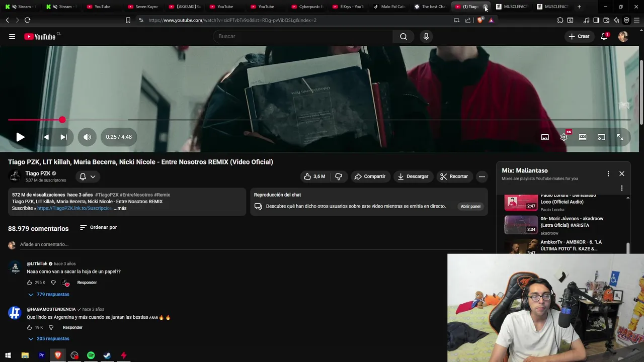Click the Recortar clip button

click(x=454, y=176)
